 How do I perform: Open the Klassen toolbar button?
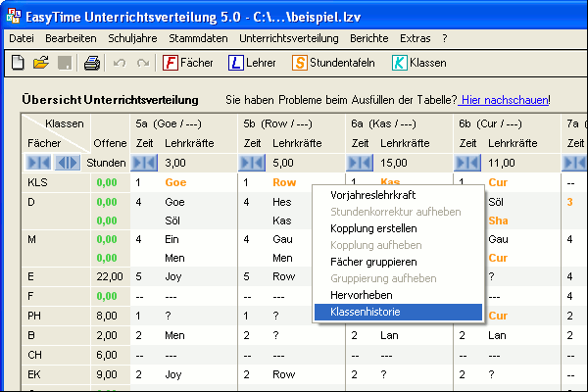[418, 63]
